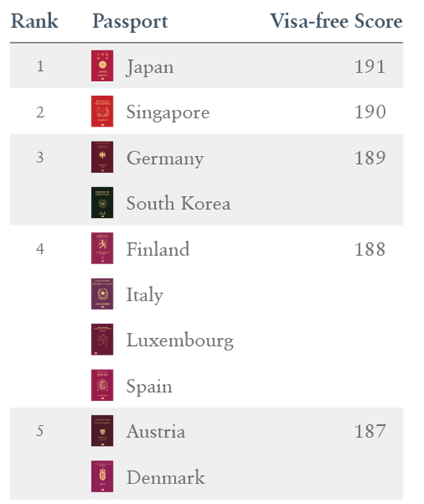Sort by Visa-free Score header
Viewport: 424px width, 504px height.
tap(336, 21)
